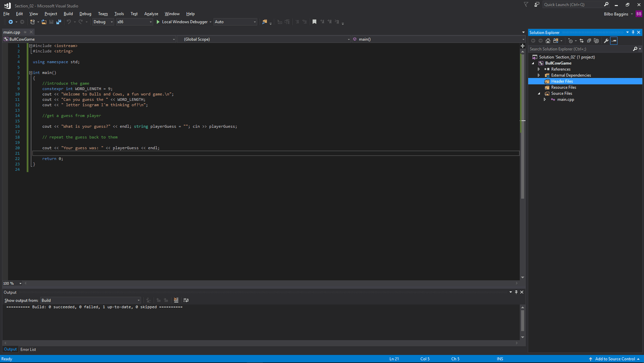This screenshot has width=644, height=363.
Task: Open the Build menu
Action: (x=68, y=14)
